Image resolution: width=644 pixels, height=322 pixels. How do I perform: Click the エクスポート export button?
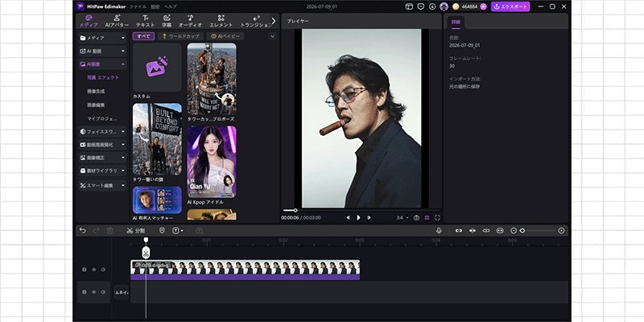coord(510,6)
